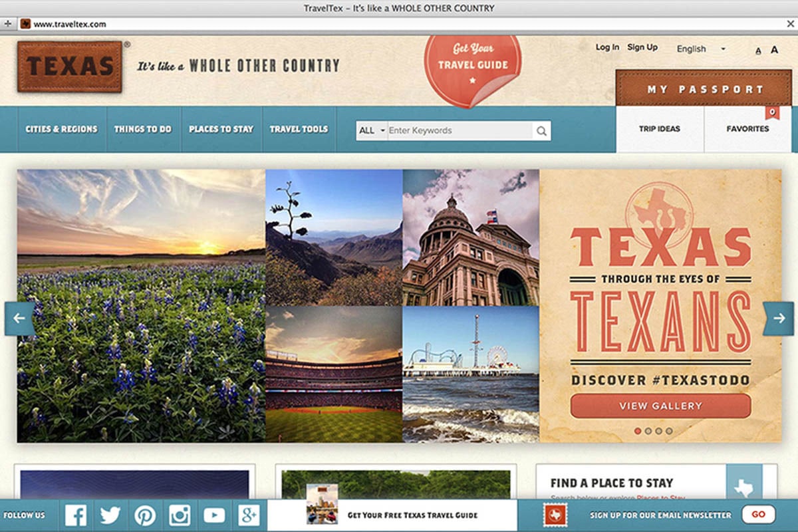Open the Google Plus icon

point(249,515)
